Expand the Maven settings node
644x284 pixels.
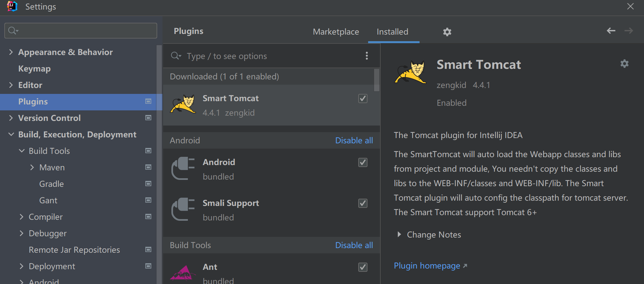32,167
